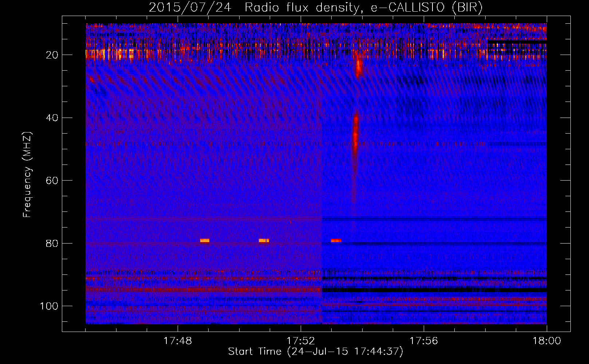Click the 'Frequency (MHZ)' axis label

click(x=27, y=174)
